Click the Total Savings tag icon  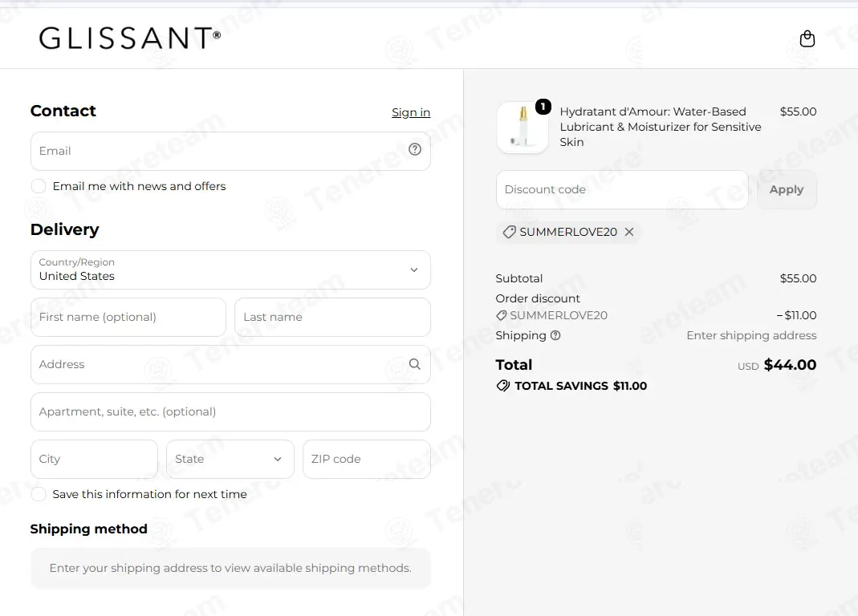[x=503, y=386]
